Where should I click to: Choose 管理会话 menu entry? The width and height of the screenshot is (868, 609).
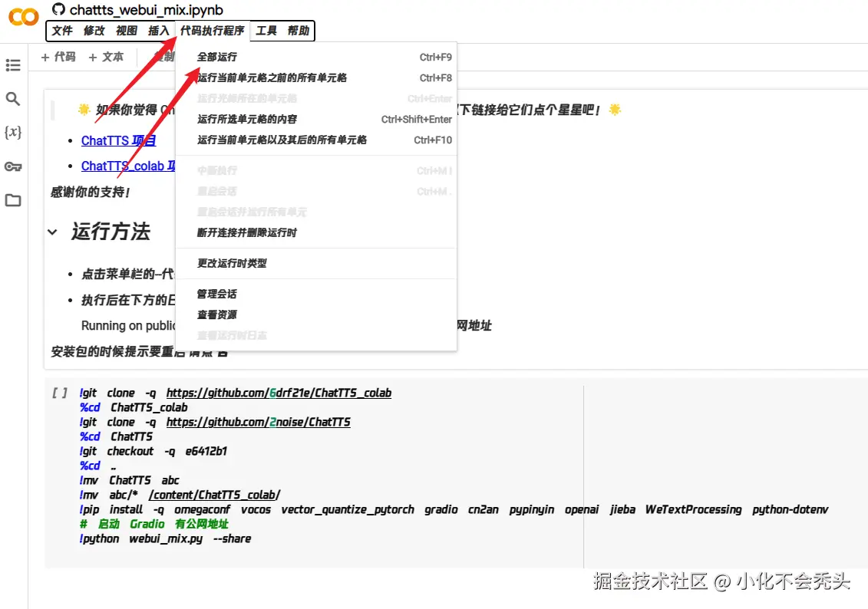pyautogui.click(x=316, y=294)
